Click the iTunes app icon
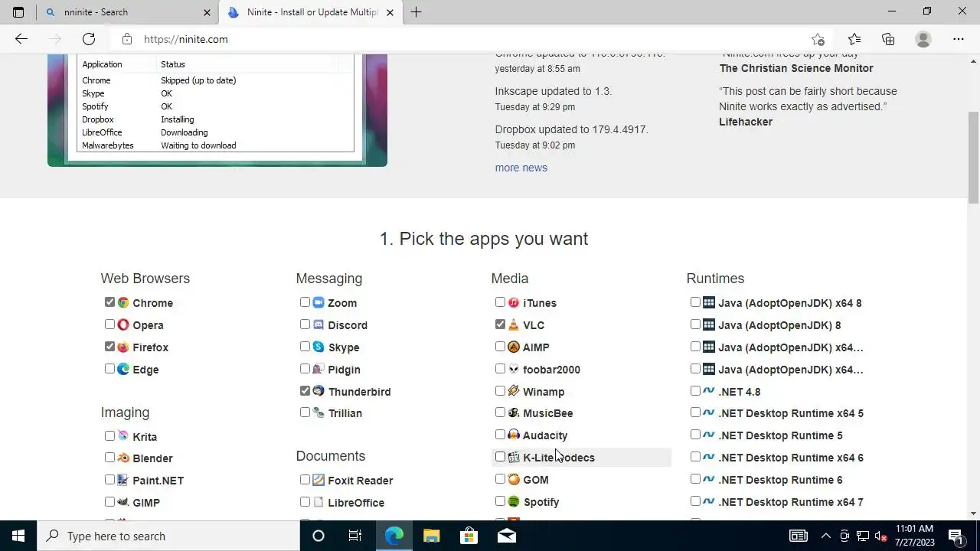 pyautogui.click(x=514, y=303)
